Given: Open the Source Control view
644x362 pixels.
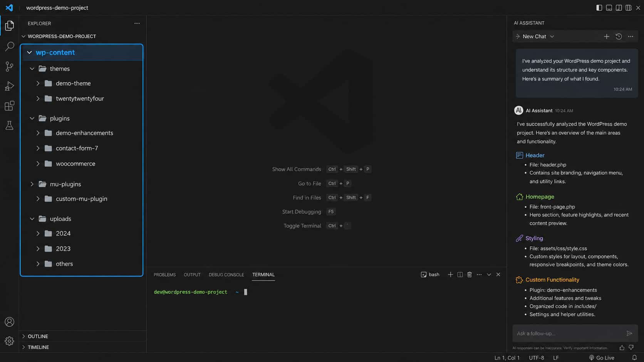Looking at the screenshot, I should [9, 67].
